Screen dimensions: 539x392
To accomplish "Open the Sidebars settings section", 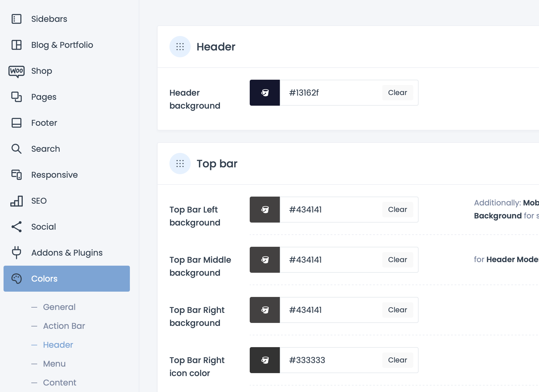I will [67, 19].
